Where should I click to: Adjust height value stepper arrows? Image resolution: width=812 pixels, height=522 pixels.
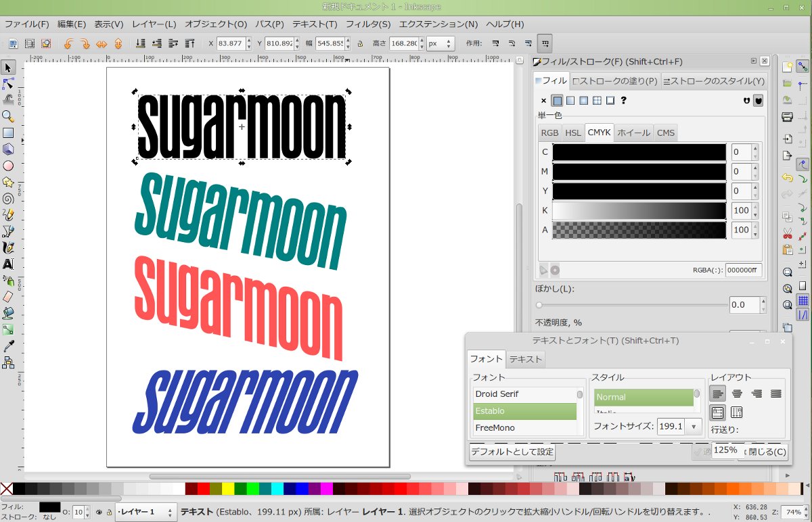[422, 44]
